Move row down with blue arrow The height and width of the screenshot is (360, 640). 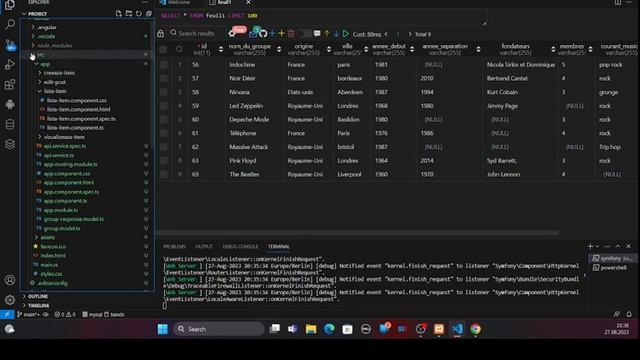click(336, 34)
